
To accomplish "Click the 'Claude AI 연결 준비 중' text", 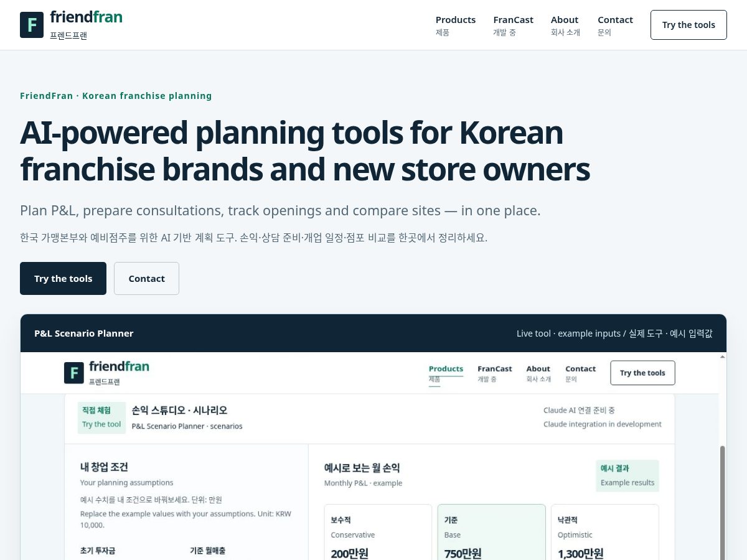I will [x=579, y=411].
